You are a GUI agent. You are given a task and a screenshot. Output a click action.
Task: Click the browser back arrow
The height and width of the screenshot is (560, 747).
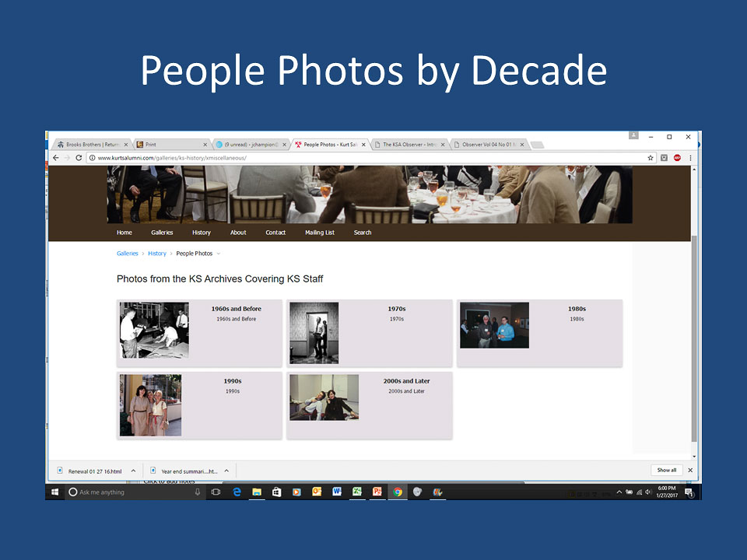click(x=55, y=158)
